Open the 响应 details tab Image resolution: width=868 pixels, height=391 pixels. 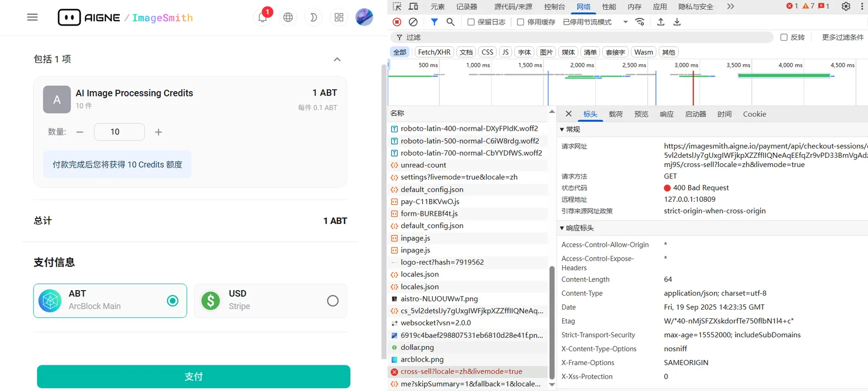click(667, 114)
